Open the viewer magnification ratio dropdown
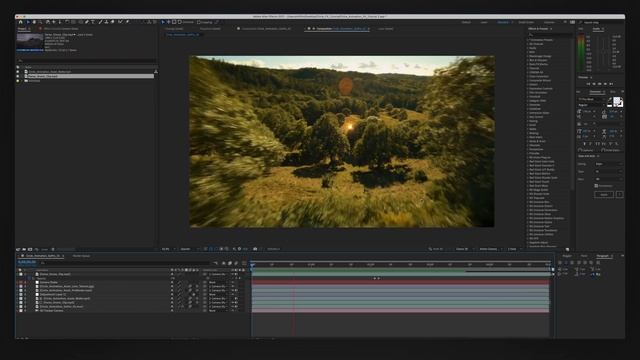 (169, 249)
